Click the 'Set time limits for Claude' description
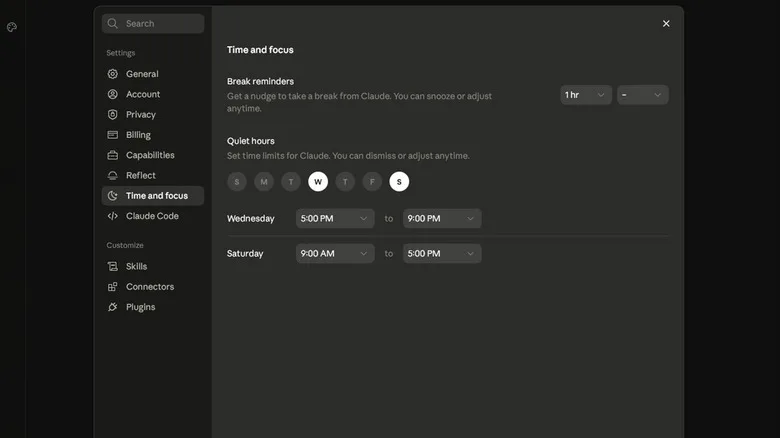This screenshot has height=438, width=780. [x=348, y=156]
